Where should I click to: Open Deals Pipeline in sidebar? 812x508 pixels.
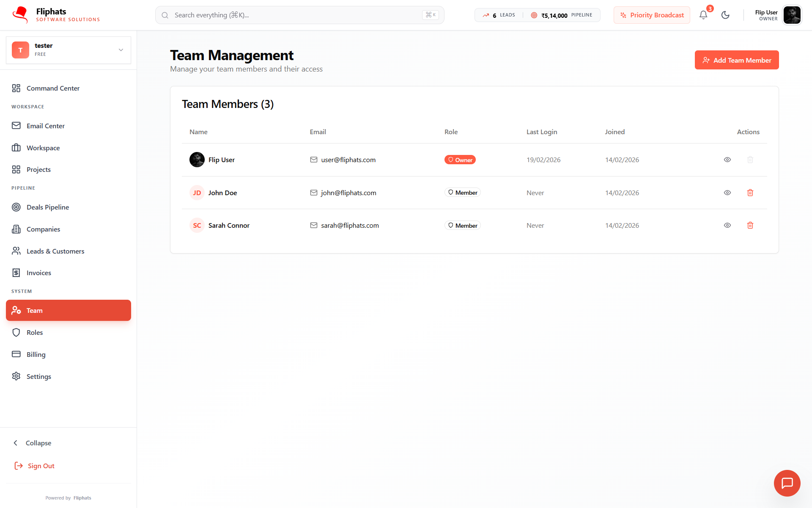point(47,207)
